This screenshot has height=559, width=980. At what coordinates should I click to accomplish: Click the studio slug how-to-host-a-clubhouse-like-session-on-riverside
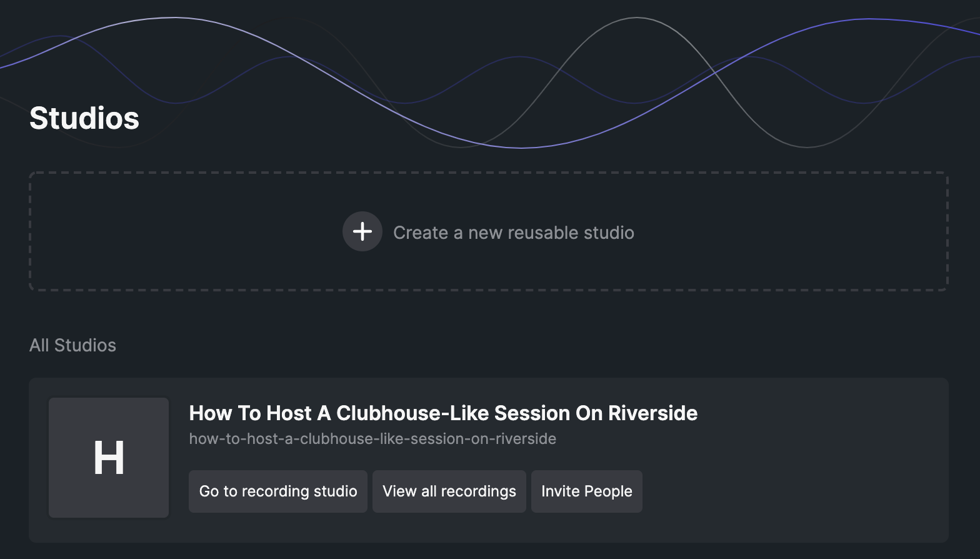tap(372, 439)
